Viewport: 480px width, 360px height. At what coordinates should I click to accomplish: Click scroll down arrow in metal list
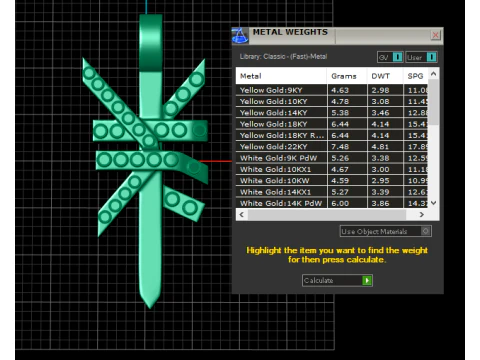click(433, 203)
